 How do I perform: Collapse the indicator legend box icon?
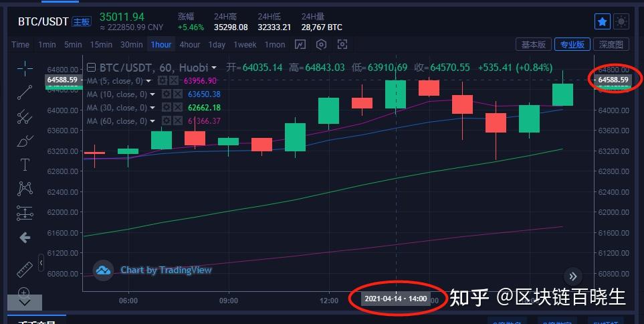click(x=92, y=68)
